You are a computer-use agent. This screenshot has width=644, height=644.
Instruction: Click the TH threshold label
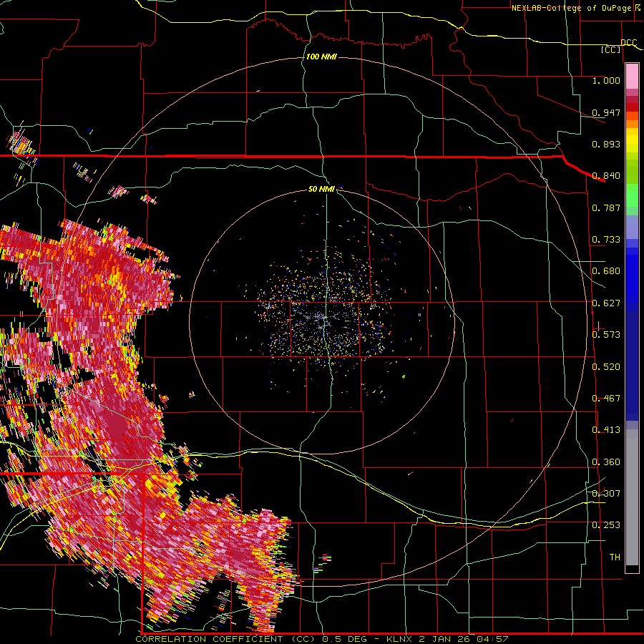[615, 557]
